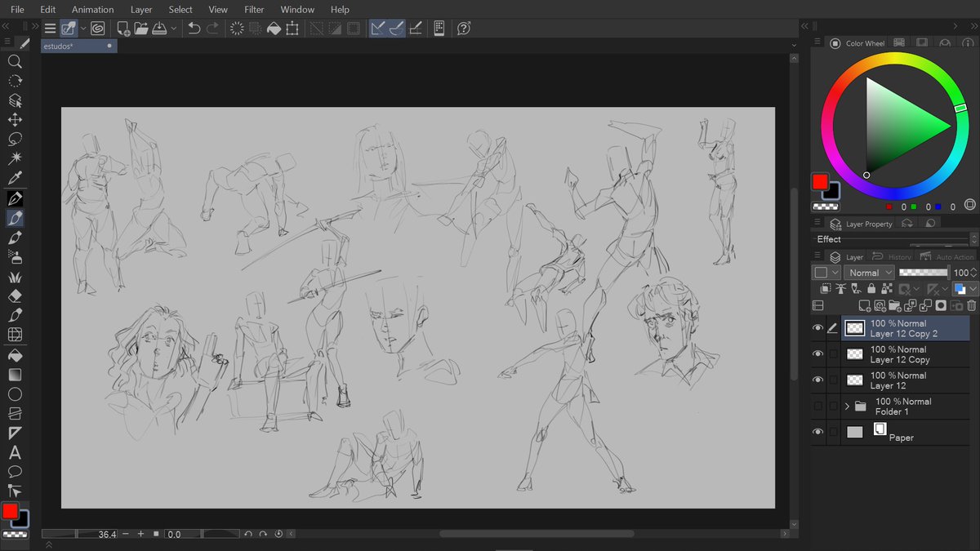Show Folder 1 visibility checkbox
Image resolution: width=980 pixels, height=551 pixels.
[x=817, y=407]
